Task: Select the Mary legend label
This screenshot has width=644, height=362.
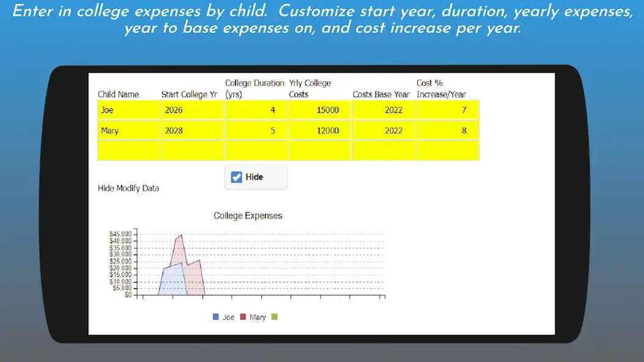Action: point(258,317)
